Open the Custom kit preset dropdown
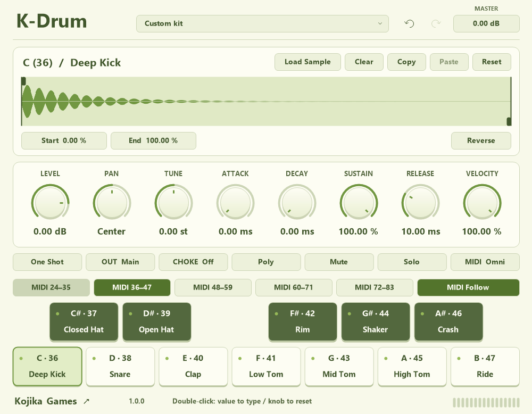This screenshot has height=414, width=532. click(262, 24)
